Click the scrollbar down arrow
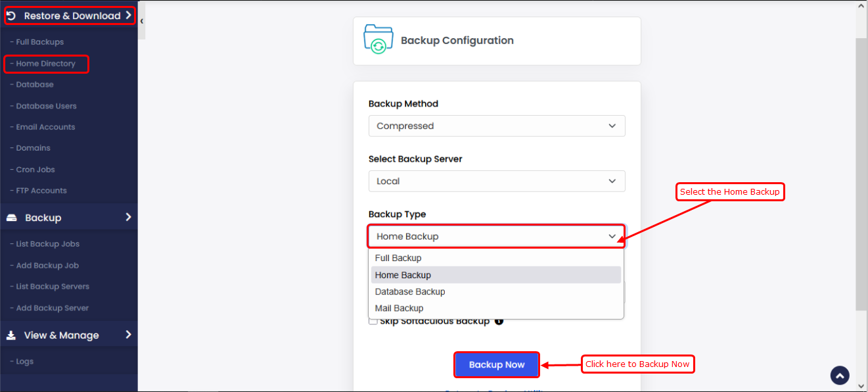 [862, 385]
